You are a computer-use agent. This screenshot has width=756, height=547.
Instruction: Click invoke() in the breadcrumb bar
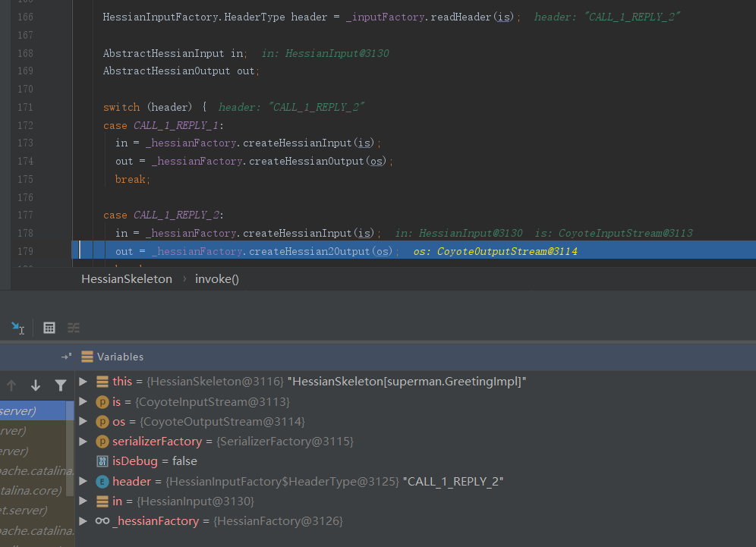[x=216, y=278]
